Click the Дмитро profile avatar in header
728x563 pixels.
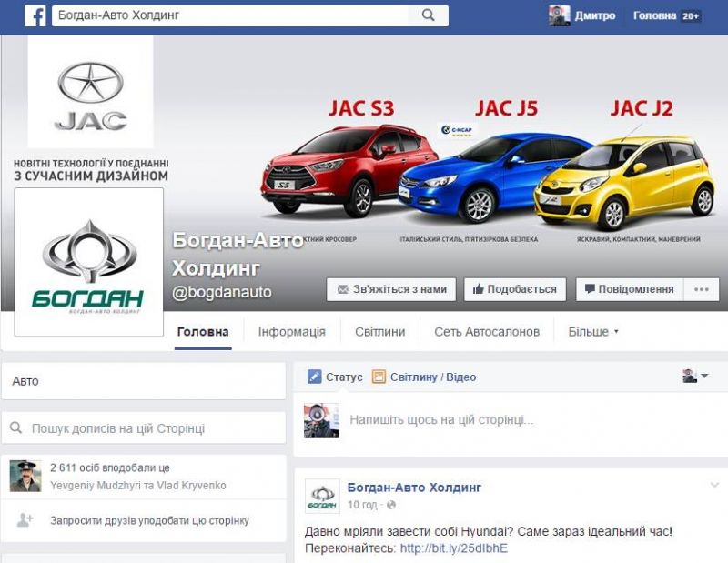[559, 15]
